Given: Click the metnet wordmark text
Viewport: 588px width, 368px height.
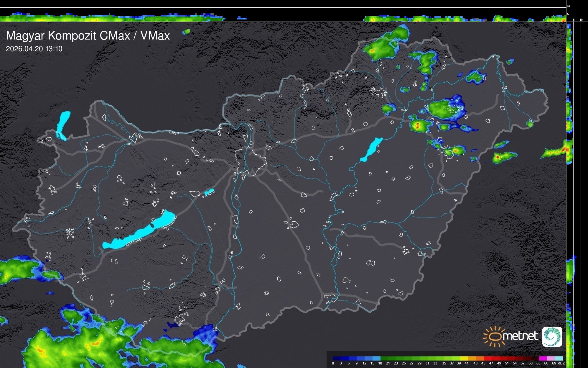Looking at the screenshot, I should click(520, 336).
